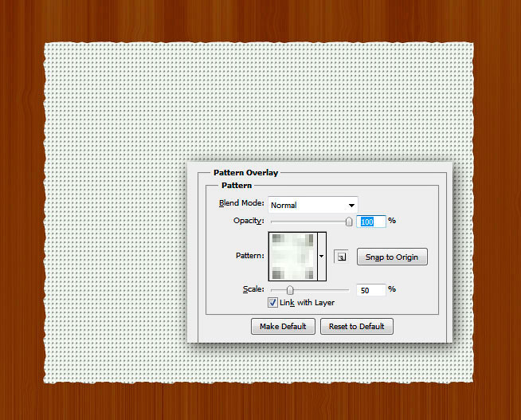Click the Scale slider handle
The width and height of the screenshot is (521, 420).
[290, 290]
